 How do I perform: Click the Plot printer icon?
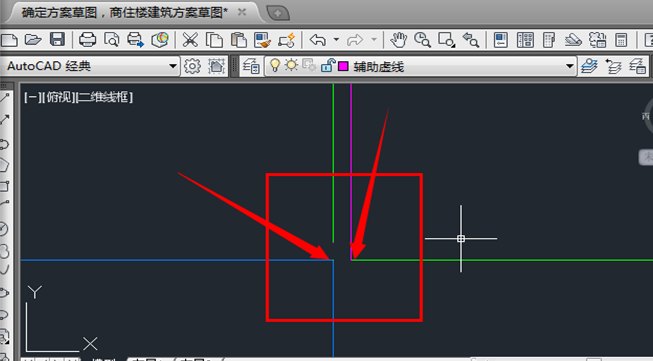click(87, 40)
